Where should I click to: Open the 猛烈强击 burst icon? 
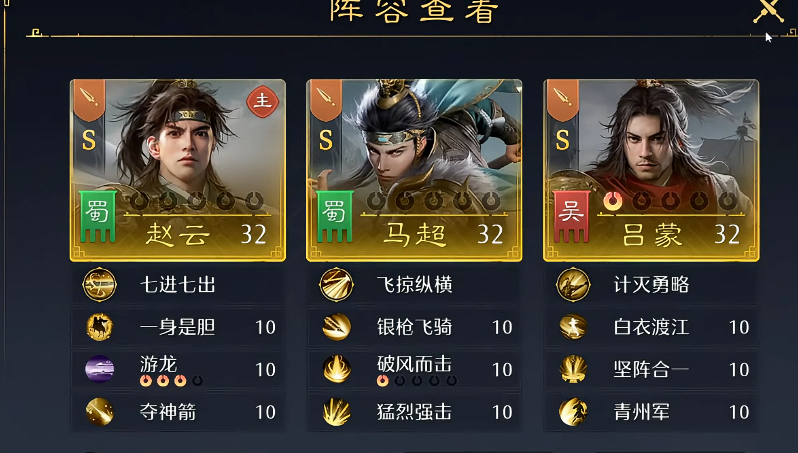[336, 411]
